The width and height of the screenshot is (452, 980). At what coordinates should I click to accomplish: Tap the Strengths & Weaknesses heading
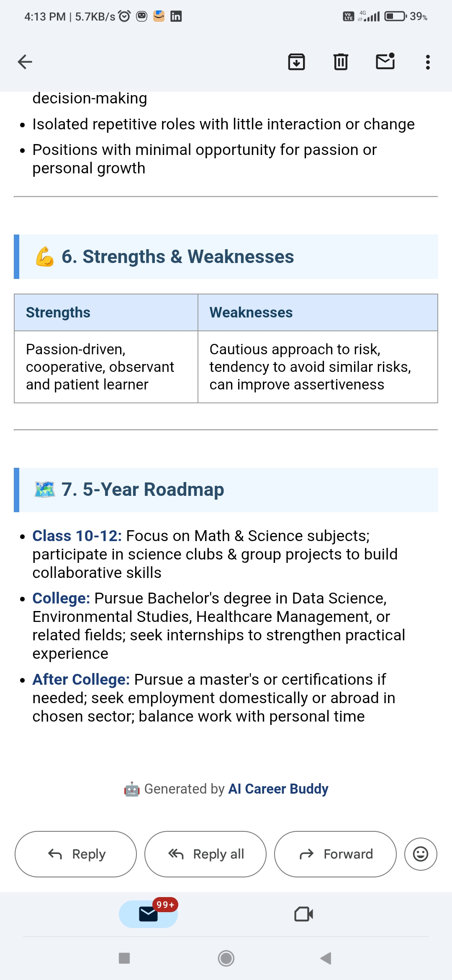click(x=178, y=257)
